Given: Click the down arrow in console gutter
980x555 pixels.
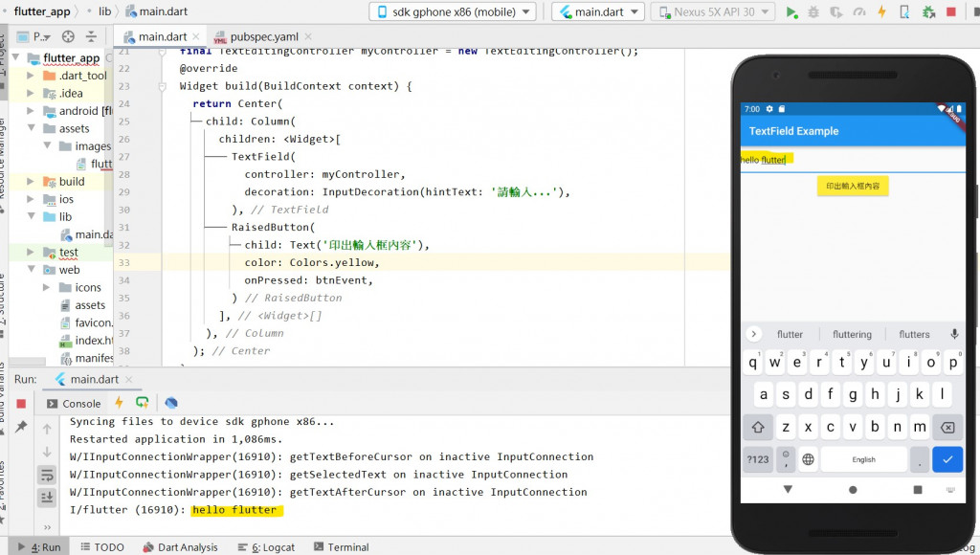Looking at the screenshot, I should pos(47,452).
